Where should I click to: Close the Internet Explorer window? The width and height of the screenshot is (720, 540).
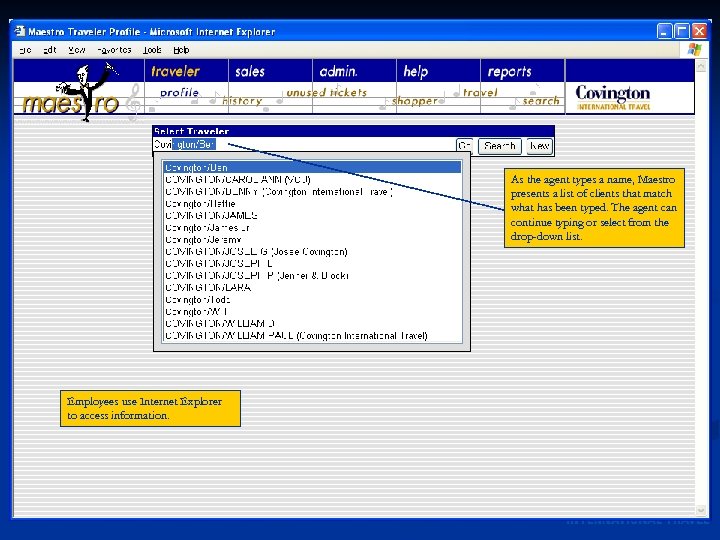(699, 31)
